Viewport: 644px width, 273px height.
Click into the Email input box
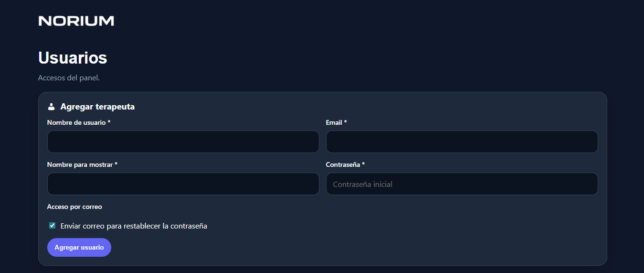462,142
